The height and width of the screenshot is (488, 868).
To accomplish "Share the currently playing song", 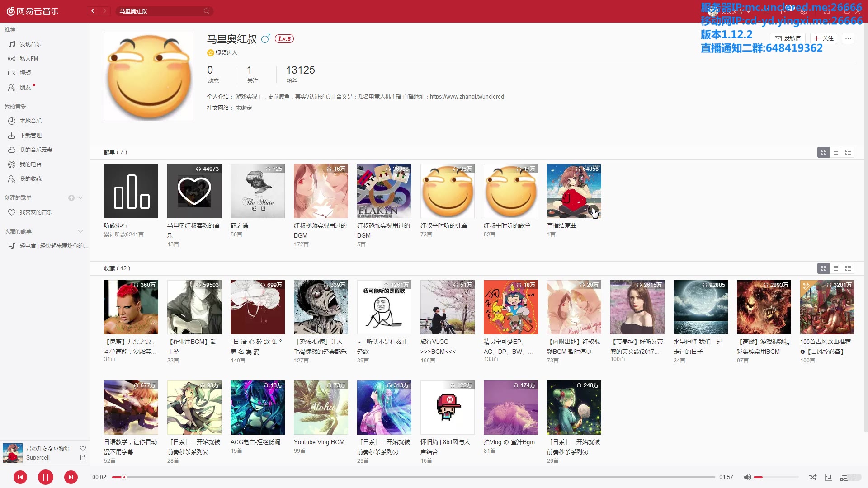I will (83, 458).
